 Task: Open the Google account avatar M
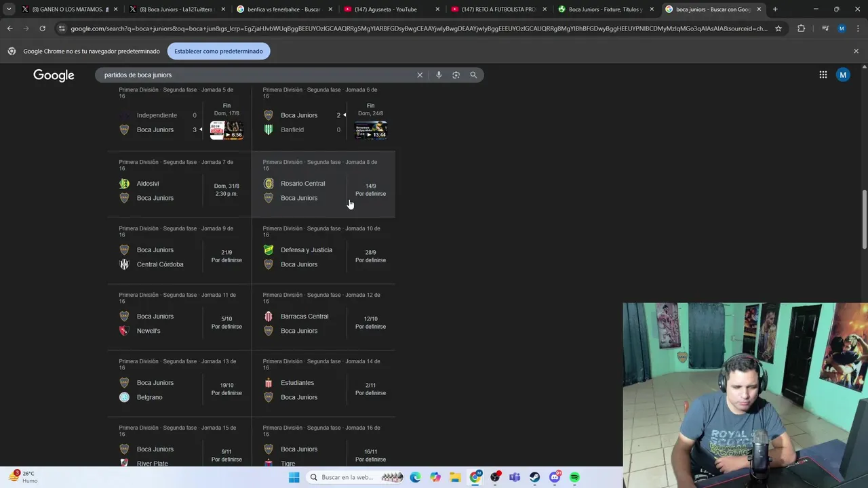coord(843,75)
